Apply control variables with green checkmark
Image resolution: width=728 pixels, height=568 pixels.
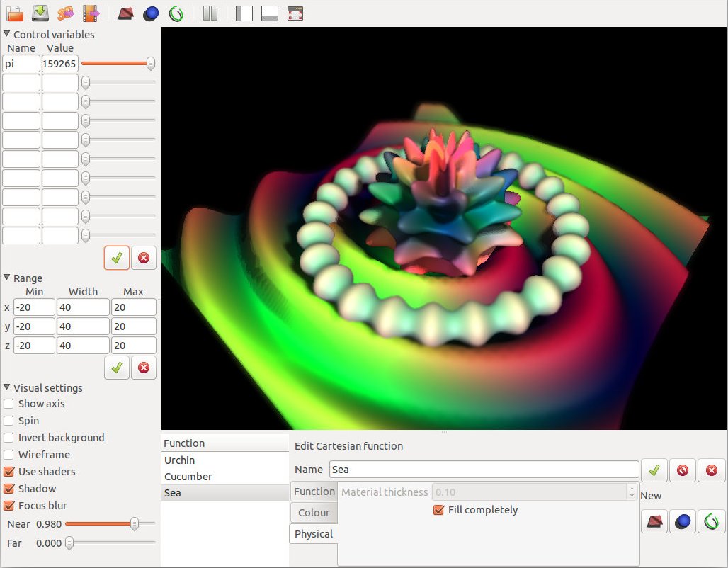(117, 258)
